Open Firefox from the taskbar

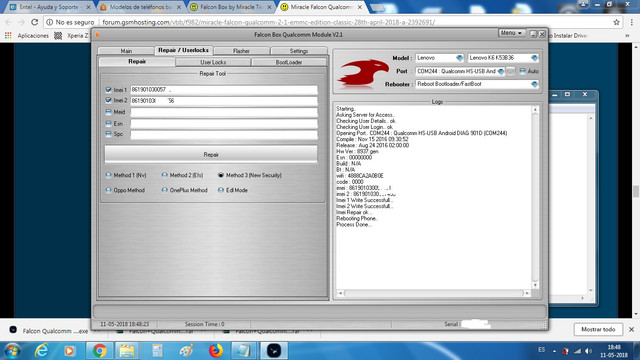click(216, 351)
